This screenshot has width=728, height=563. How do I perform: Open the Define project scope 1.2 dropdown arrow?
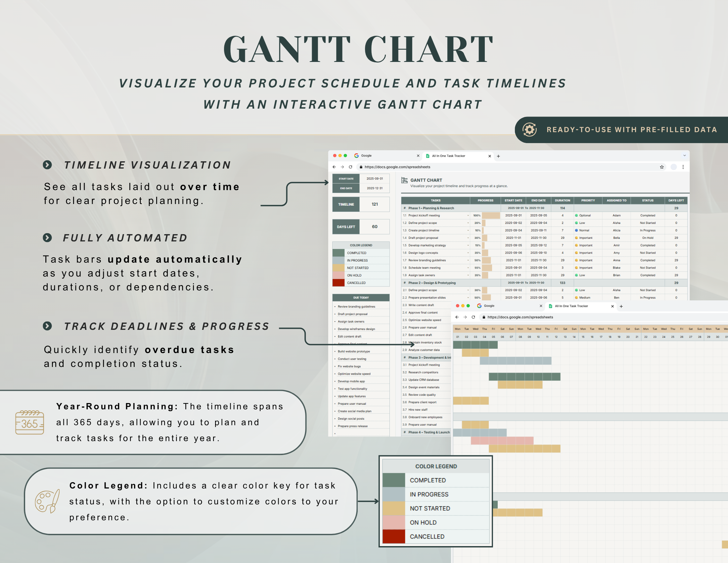[x=468, y=223]
